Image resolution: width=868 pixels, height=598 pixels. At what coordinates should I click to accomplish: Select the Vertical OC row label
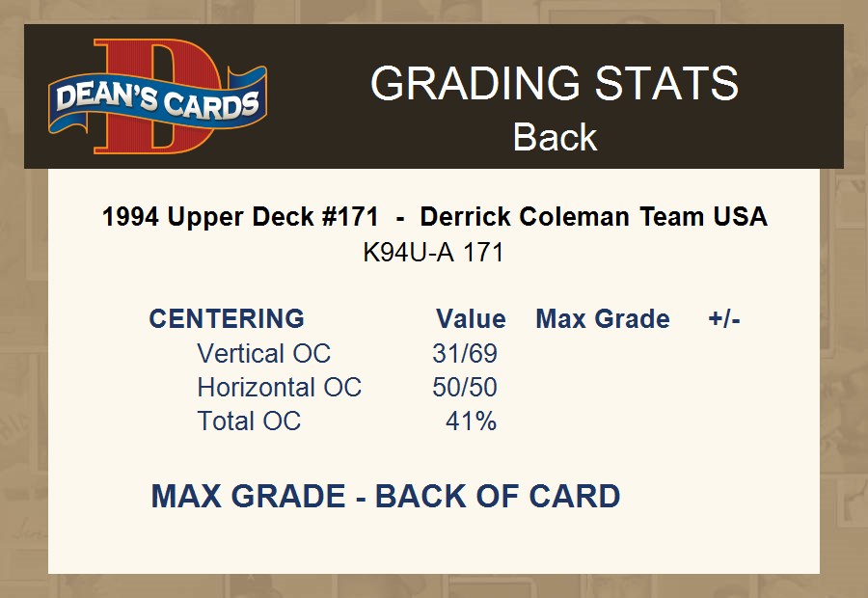click(x=263, y=354)
